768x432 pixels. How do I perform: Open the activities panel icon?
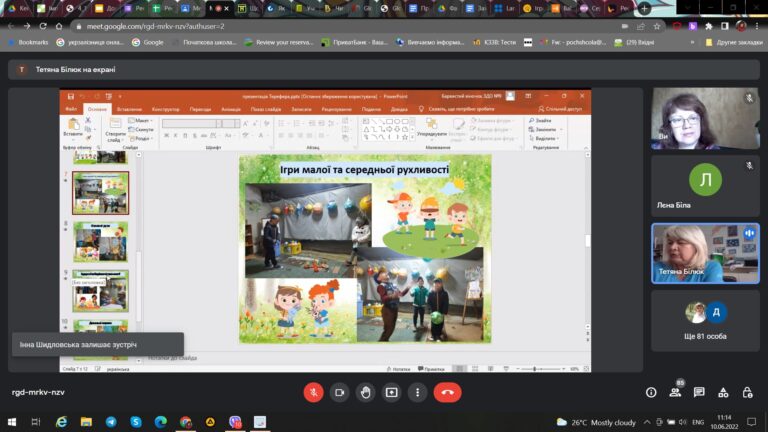tap(723, 392)
